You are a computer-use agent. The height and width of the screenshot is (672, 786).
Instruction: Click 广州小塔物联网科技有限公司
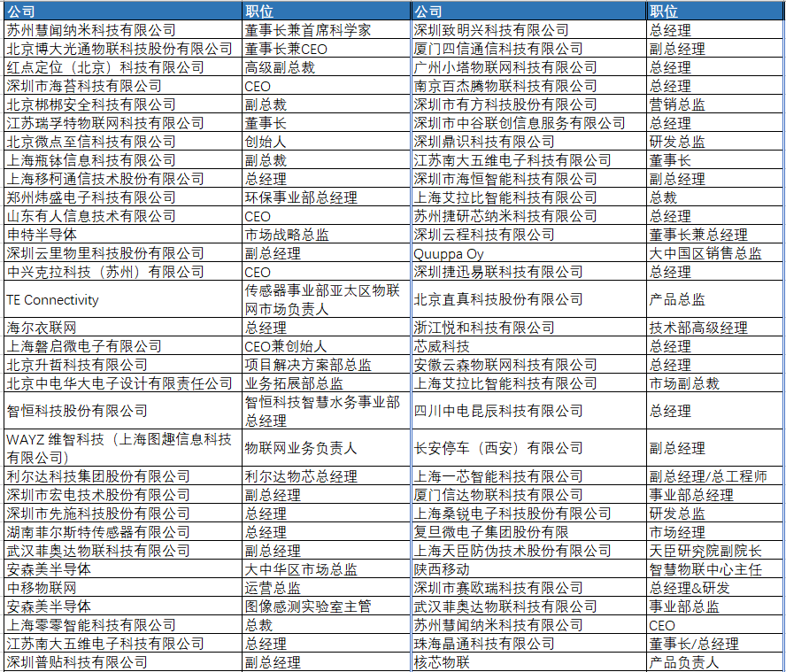pos(528,67)
